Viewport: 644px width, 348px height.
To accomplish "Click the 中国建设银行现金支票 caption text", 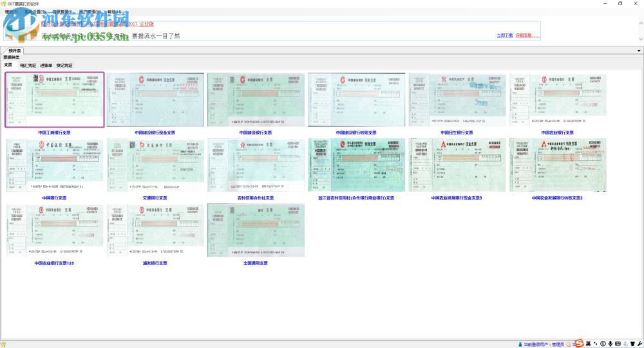I will (x=155, y=133).
